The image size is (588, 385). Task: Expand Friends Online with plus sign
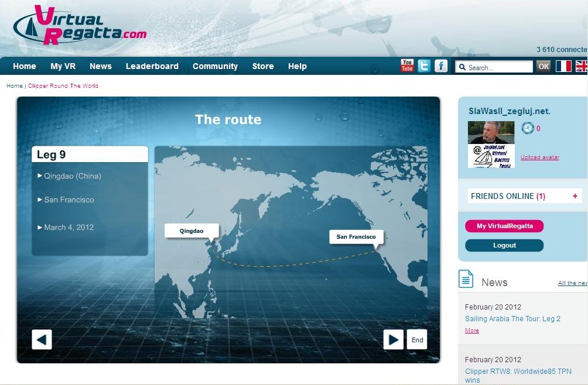[x=575, y=196]
